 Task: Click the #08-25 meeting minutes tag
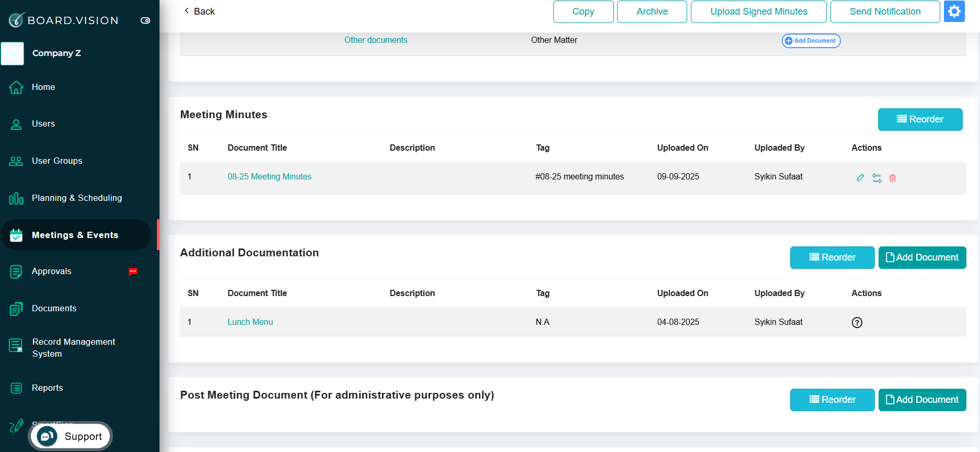[579, 177]
